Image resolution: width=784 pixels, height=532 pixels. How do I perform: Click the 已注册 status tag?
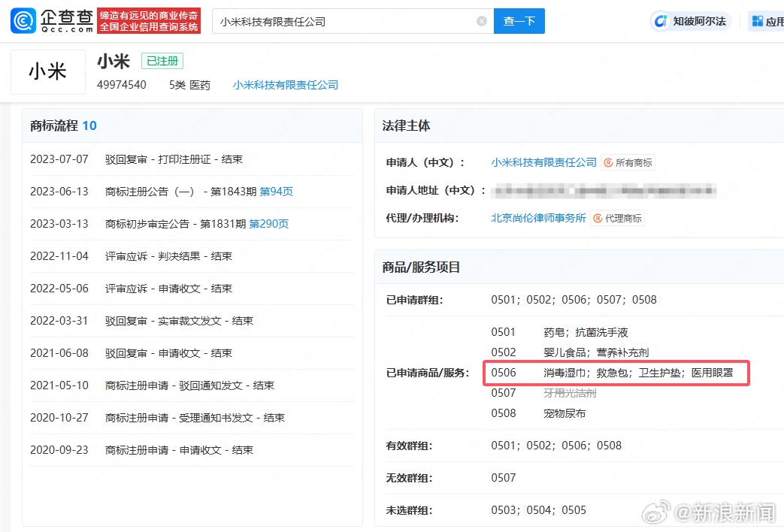click(162, 61)
